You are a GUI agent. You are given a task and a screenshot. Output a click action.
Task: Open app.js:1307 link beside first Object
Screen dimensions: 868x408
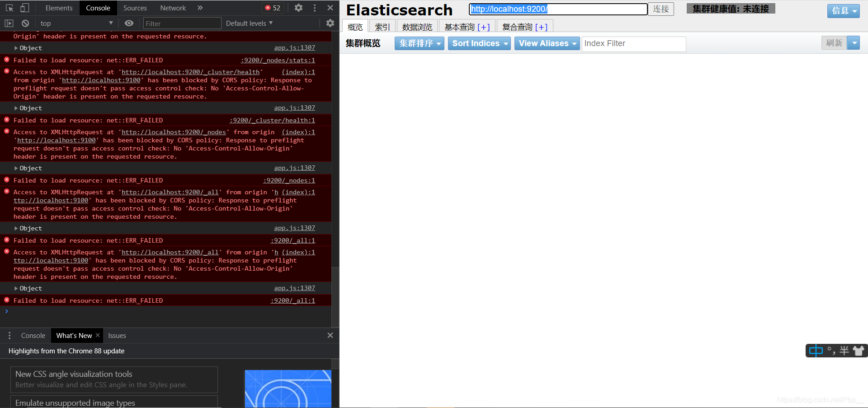pos(294,47)
